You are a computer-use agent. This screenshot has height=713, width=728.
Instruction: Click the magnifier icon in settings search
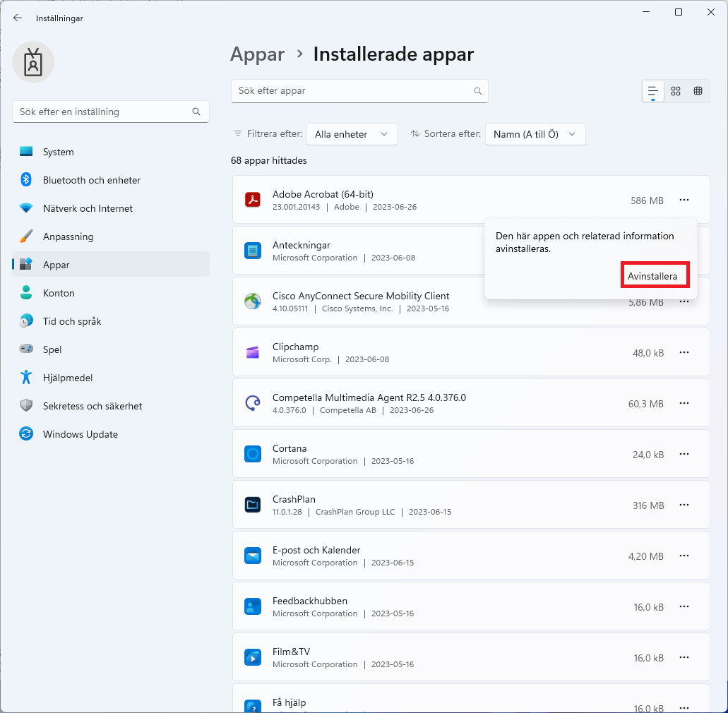pos(196,112)
